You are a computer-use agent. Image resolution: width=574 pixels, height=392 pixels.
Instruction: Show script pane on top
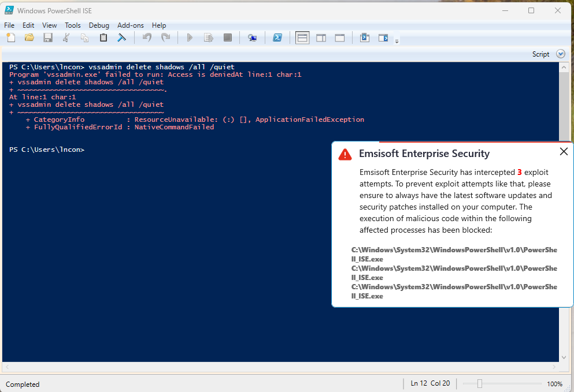302,38
